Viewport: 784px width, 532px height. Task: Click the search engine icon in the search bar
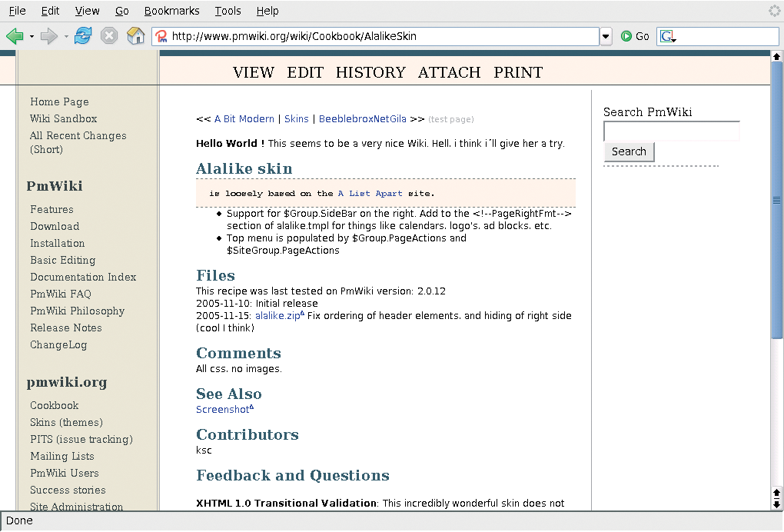point(667,36)
